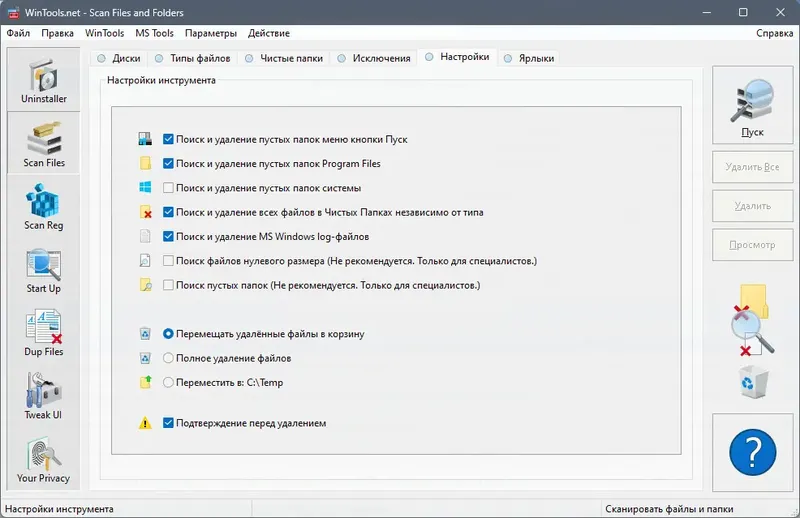This screenshot has width=800, height=518.
Task: Open the Uninstaller tool in sidebar
Action: 43,80
